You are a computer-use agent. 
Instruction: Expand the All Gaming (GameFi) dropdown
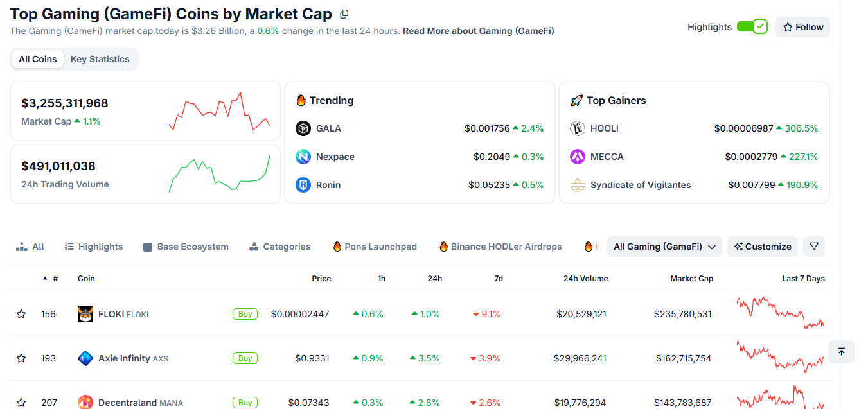click(x=664, y=247)
